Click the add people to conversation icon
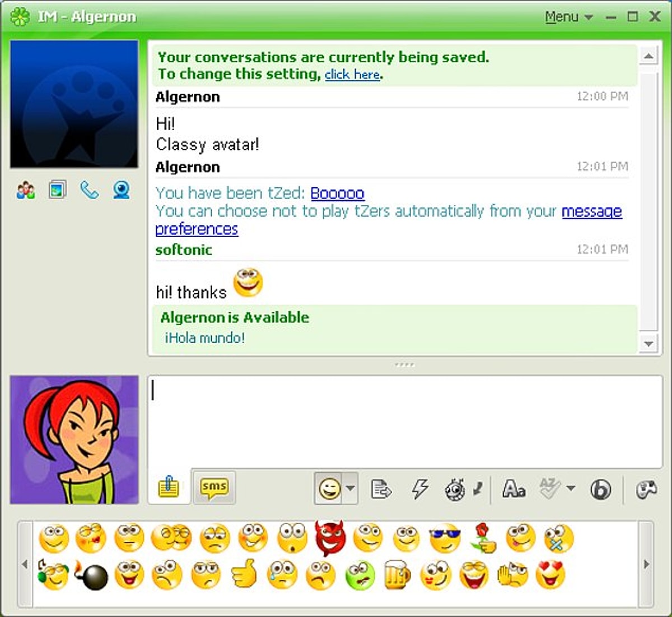This screenshot has width=672, height=617. 26,191
